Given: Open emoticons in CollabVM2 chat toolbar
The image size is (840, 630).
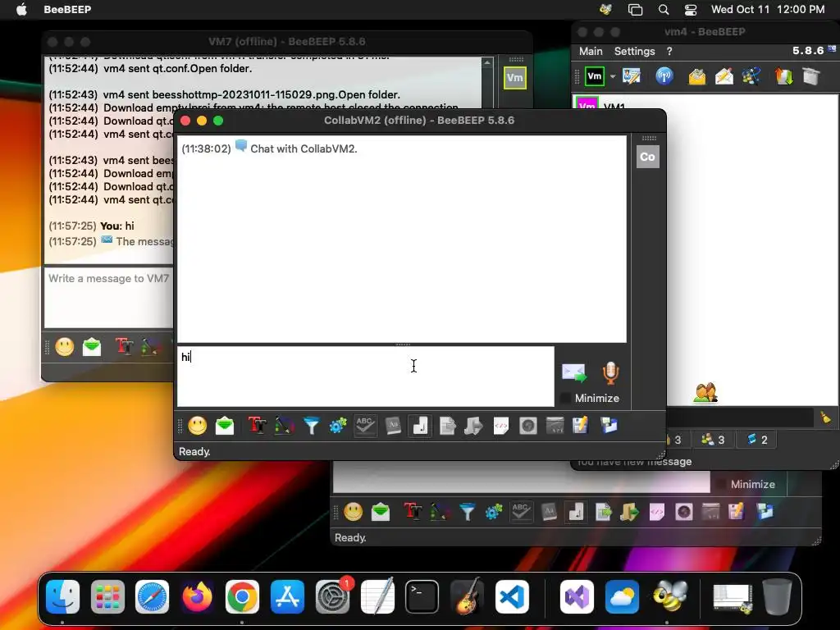Looking at the screenshot, I should pos(197,426).
